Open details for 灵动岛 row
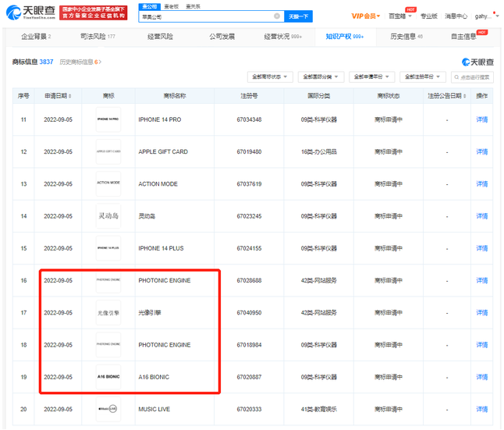 coord(482,216)
